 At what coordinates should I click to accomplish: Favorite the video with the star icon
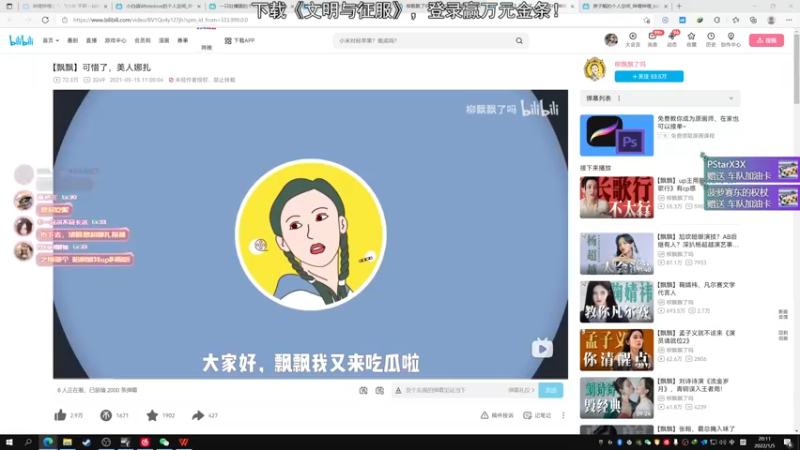(x=152, y=415)
